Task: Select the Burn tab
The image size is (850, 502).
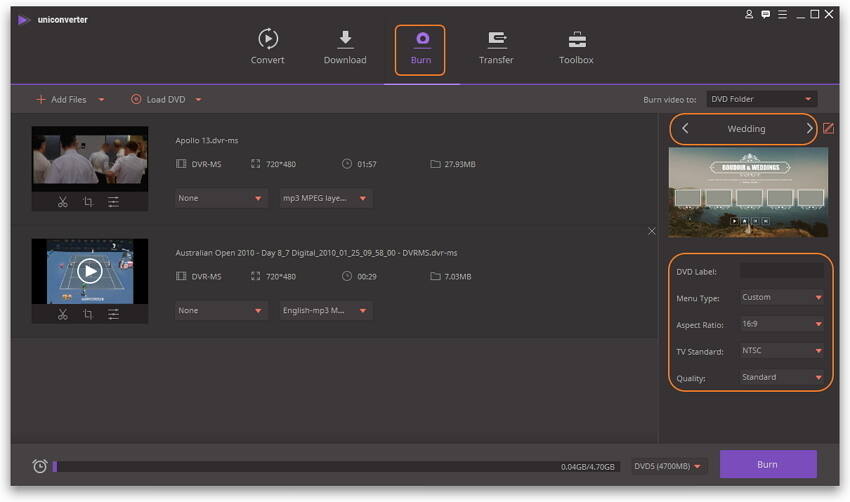Action: (x=421, y=49)
